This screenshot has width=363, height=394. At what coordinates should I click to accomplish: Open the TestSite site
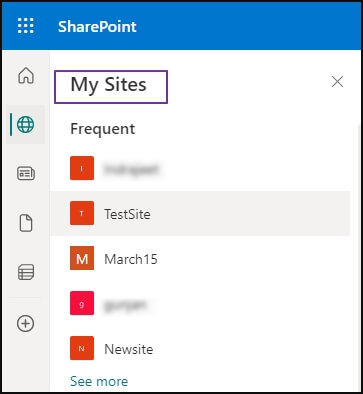click(x=200, y=214)
